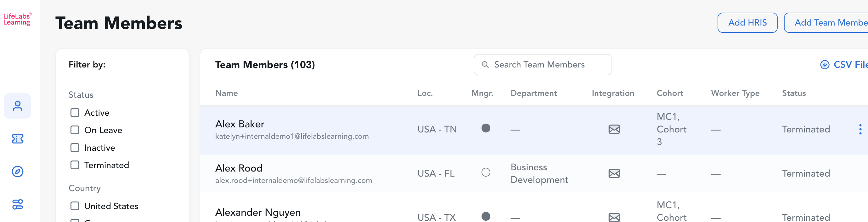Open the Team Members person icon in sidebar
The height and width of the screenshot is (222, 868).
18,106
